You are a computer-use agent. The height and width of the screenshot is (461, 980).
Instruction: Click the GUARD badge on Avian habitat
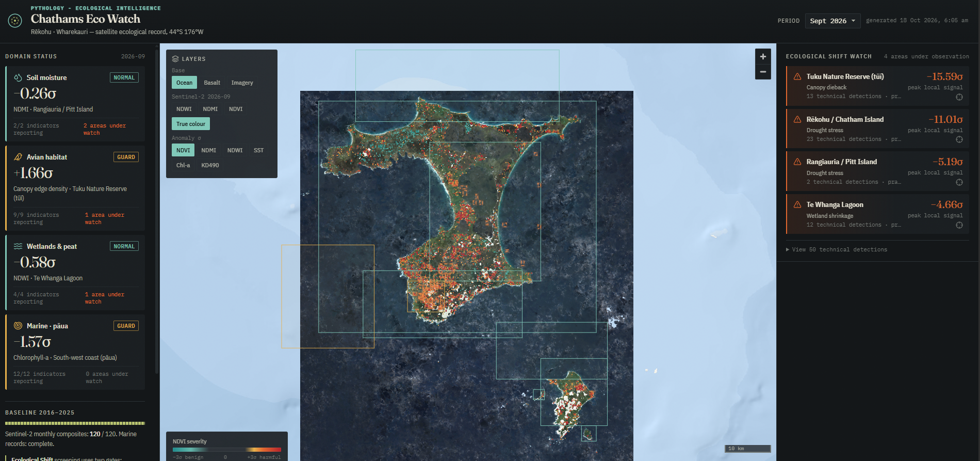click(x=126, y=157)
